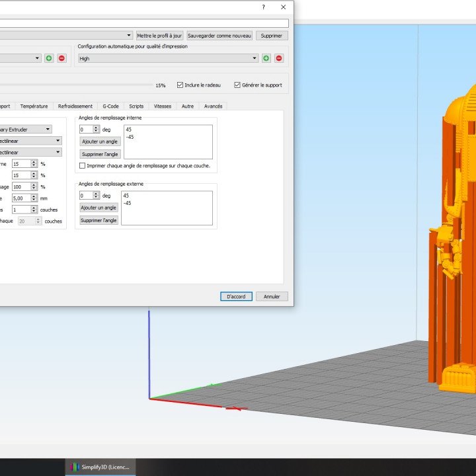Screen dimensions: 476x476
Task: Click green add icon beside High quality dropdown
Action: coord(266,58)
